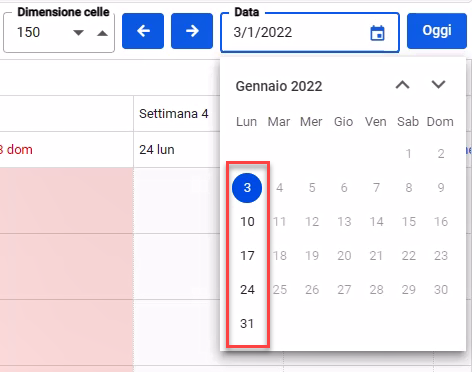472x372 pixels.
Task: Go to next month with down chevron
Action: pos(438,84)
